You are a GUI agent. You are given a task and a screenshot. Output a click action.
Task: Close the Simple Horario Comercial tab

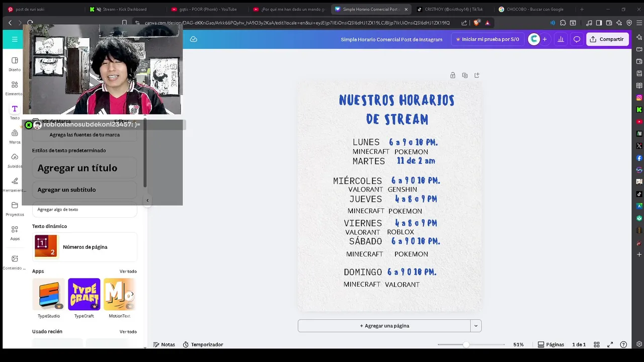click(406, 9)
